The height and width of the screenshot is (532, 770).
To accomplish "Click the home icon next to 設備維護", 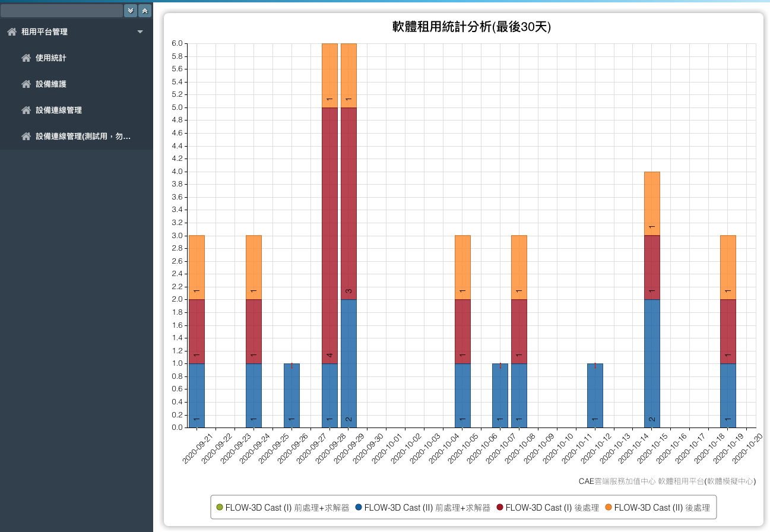I will [x=26, y=84].
